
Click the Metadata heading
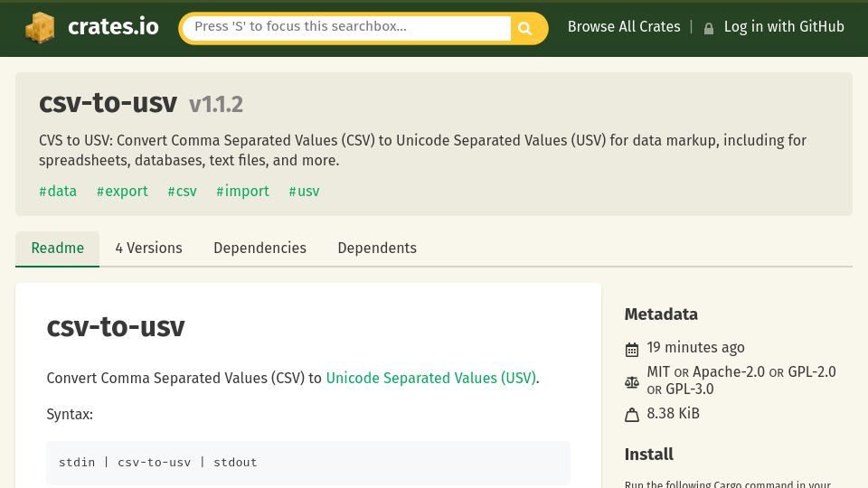(x=661, y=314)
